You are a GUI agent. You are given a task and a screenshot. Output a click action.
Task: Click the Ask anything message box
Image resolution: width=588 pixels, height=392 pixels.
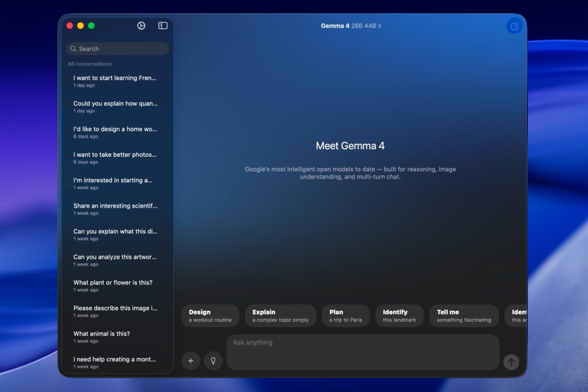click(363, 352)
